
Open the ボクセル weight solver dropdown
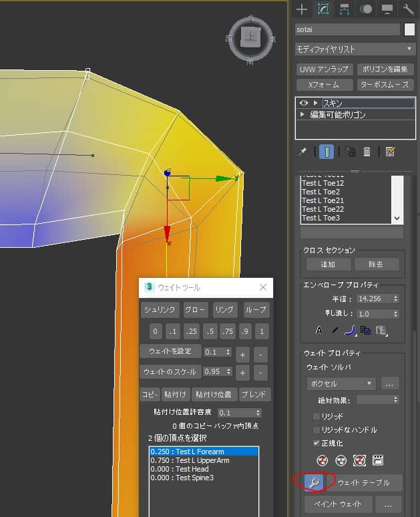[x=341, y=384]
